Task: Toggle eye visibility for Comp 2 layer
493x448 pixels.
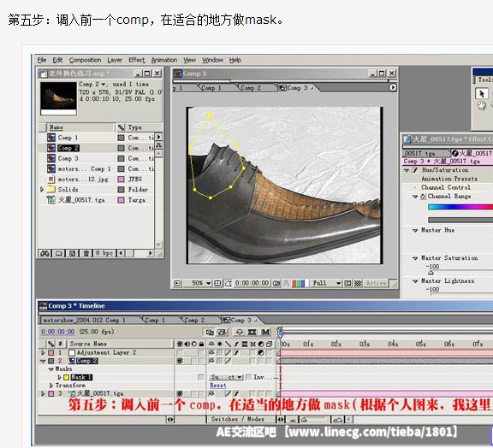Action: tap(180, 361)
